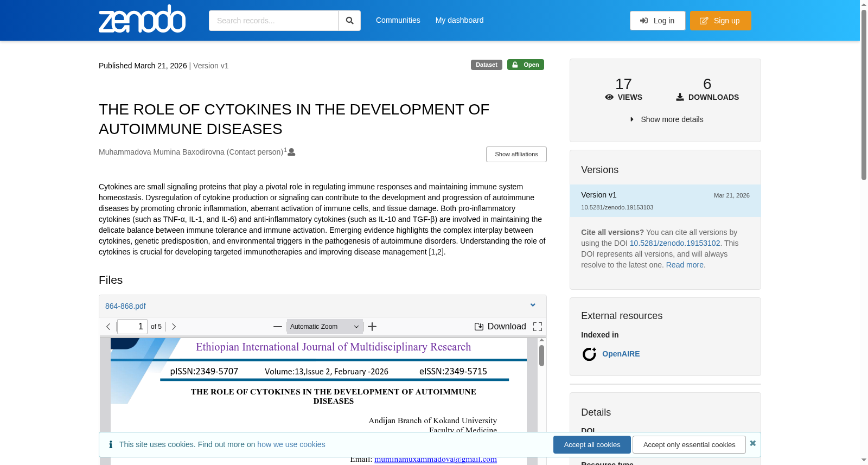Go to next PDF page

174,327
